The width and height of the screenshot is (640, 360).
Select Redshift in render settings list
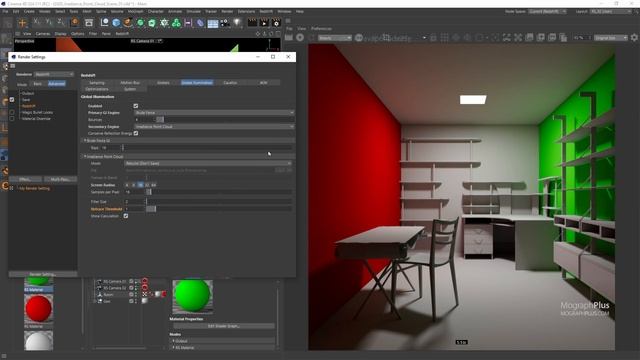(29, 106)
